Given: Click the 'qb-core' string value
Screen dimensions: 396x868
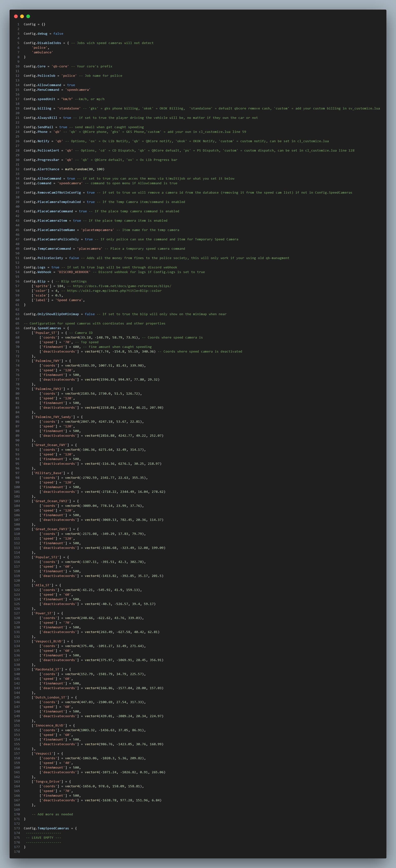Looking at the screenshot, I should click(60, 66).
